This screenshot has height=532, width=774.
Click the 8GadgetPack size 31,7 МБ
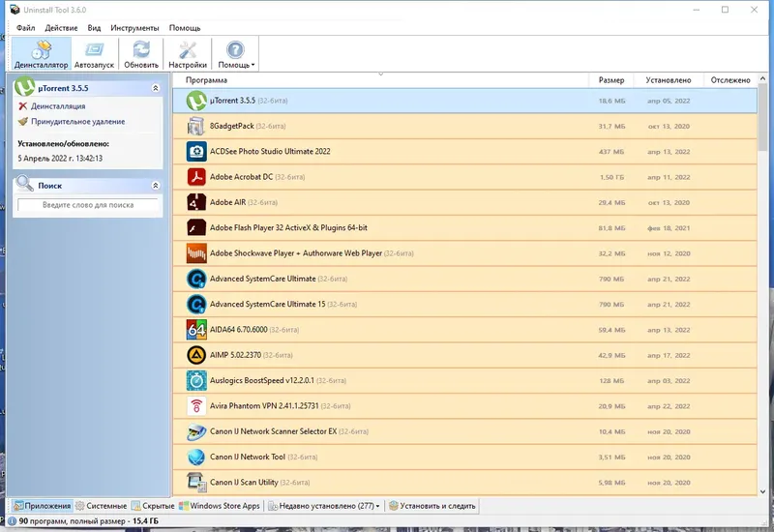(611, 127)
